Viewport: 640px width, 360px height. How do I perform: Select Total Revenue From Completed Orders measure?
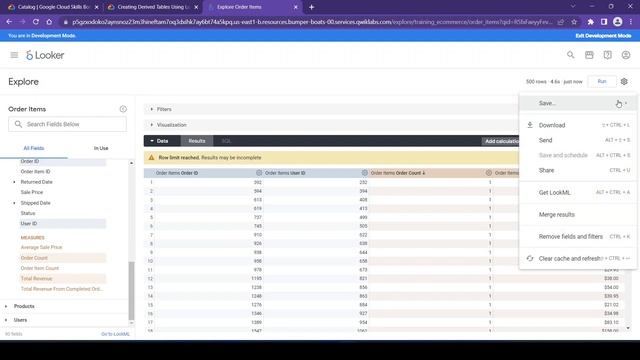(62, 289)
